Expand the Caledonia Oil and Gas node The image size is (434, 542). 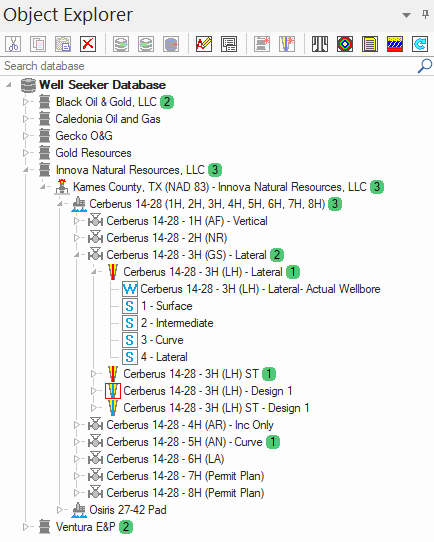[25, 119]
